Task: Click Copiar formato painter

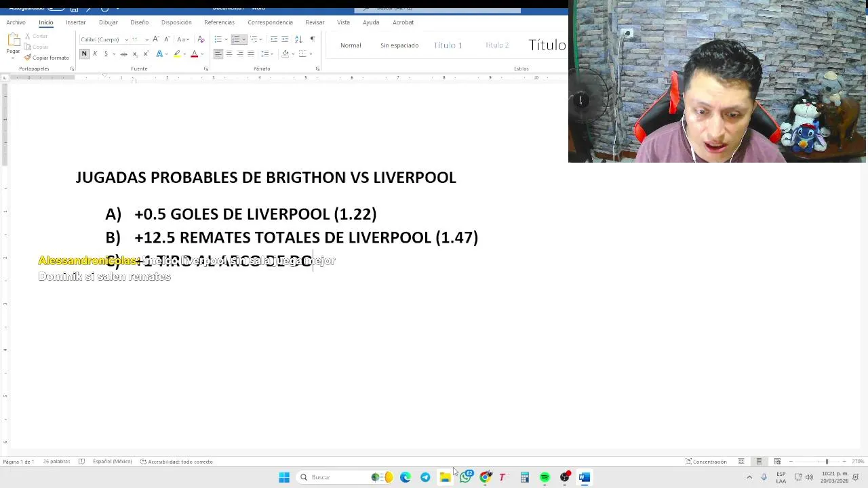Action: coord(46,58)
